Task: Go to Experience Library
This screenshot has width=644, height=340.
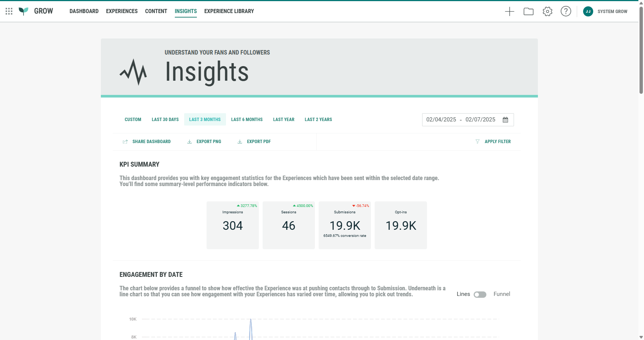Action: pyautogui.click(x=229, y=11)
